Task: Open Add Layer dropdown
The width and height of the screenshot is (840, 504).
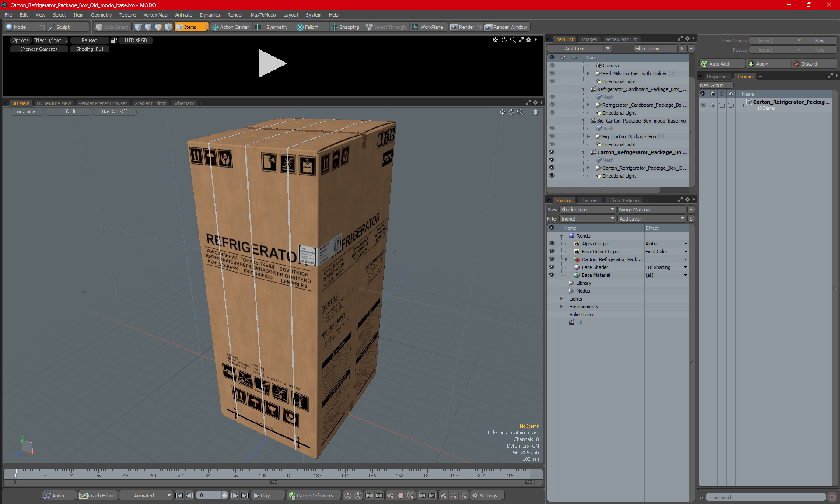Action: 651,219
